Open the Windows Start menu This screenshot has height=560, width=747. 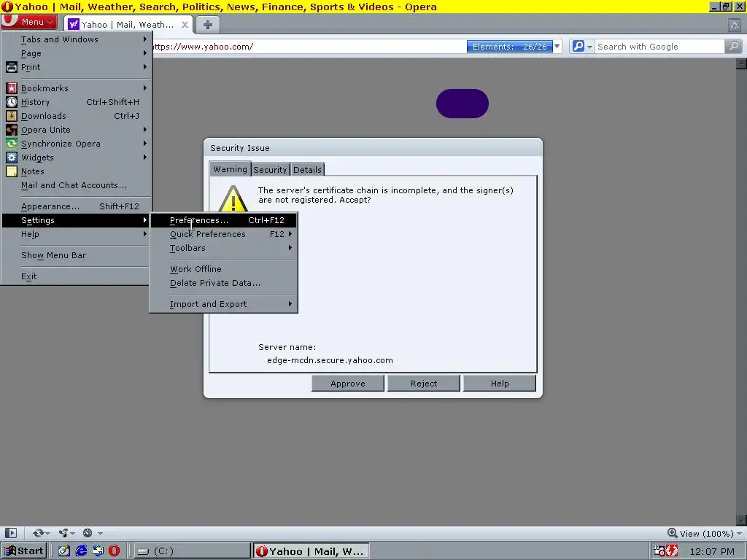coord(24,551)
